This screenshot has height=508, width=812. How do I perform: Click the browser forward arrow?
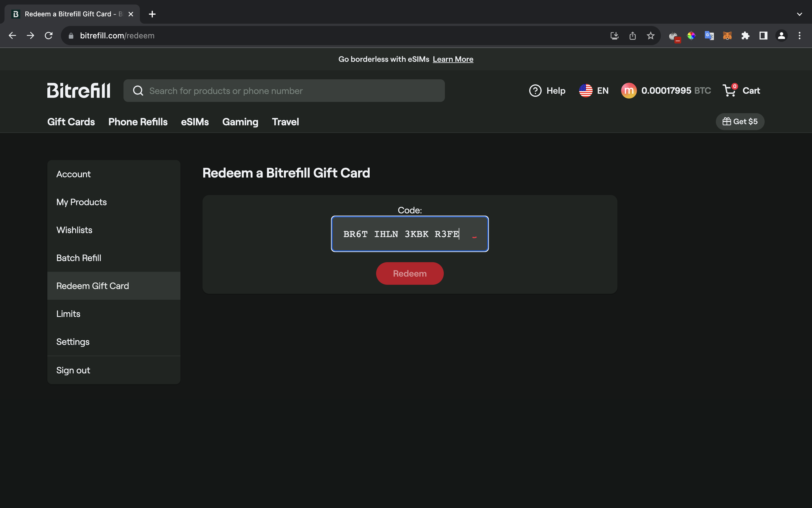tap(30, 36)
